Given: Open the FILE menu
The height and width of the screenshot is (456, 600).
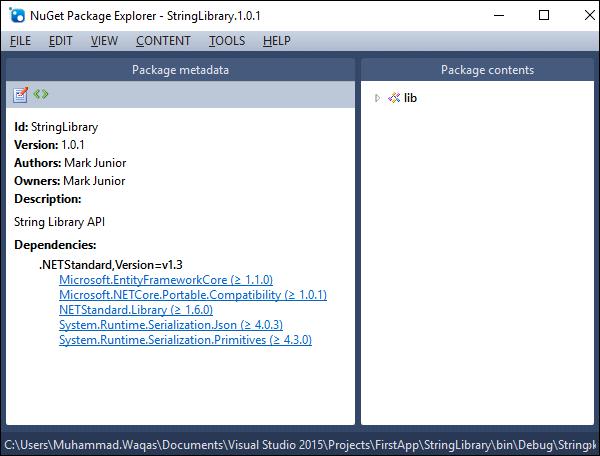Looking at the screenshot, I should (20, 41).
